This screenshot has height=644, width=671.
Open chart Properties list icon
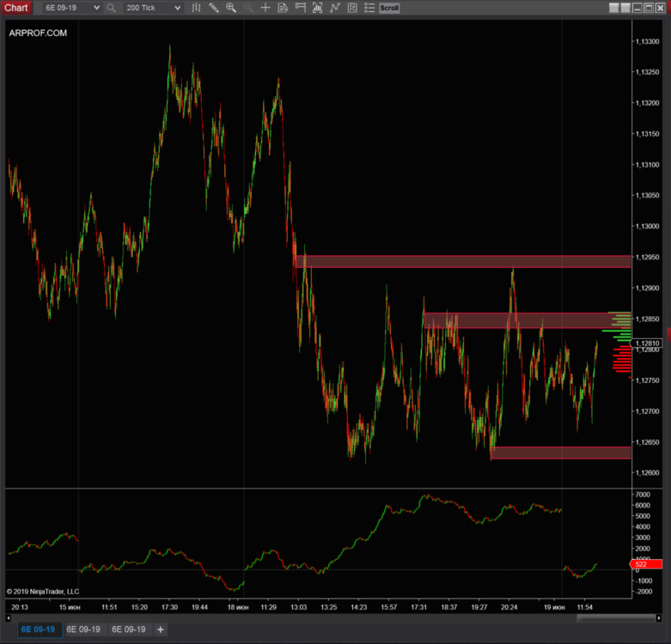369,8
